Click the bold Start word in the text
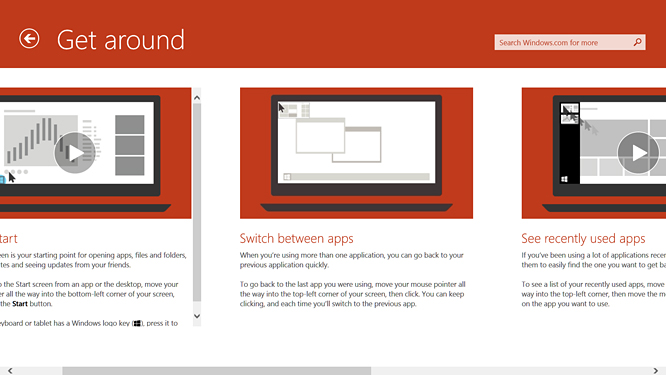 [20, 304]
